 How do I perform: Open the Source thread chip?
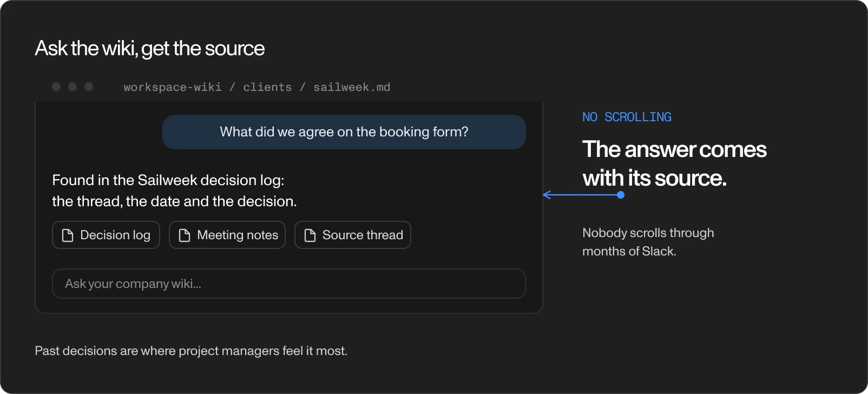point(353,235)
